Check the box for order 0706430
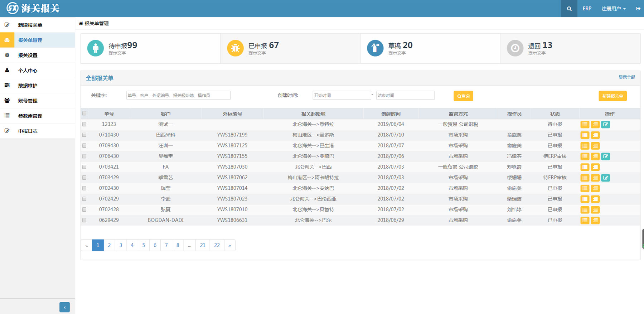The height and width of the screenshot is (314, 644). point(84,156)
